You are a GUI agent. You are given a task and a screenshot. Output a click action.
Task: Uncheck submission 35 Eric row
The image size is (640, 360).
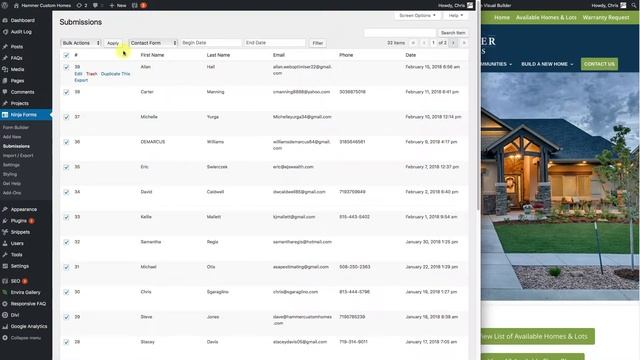click(67, 167)
